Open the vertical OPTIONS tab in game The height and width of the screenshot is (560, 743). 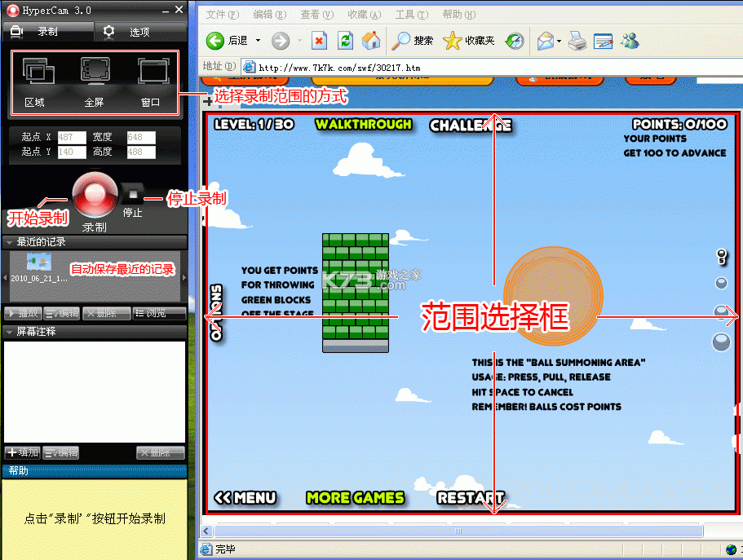tap(216, 313)
